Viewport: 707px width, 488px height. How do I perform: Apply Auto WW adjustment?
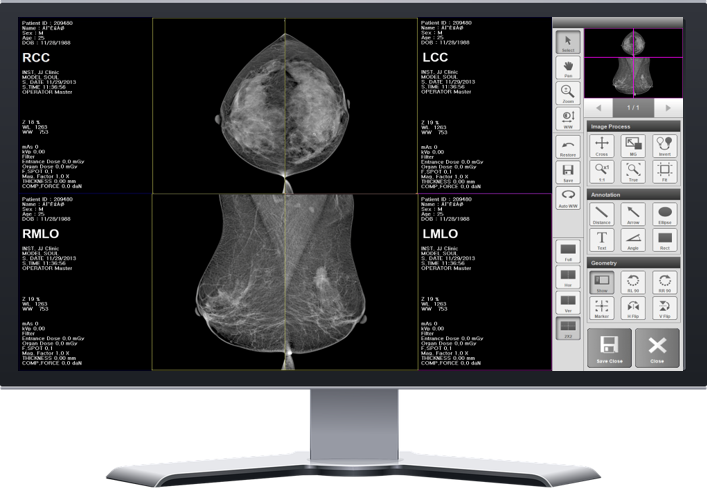coord(567,197)
